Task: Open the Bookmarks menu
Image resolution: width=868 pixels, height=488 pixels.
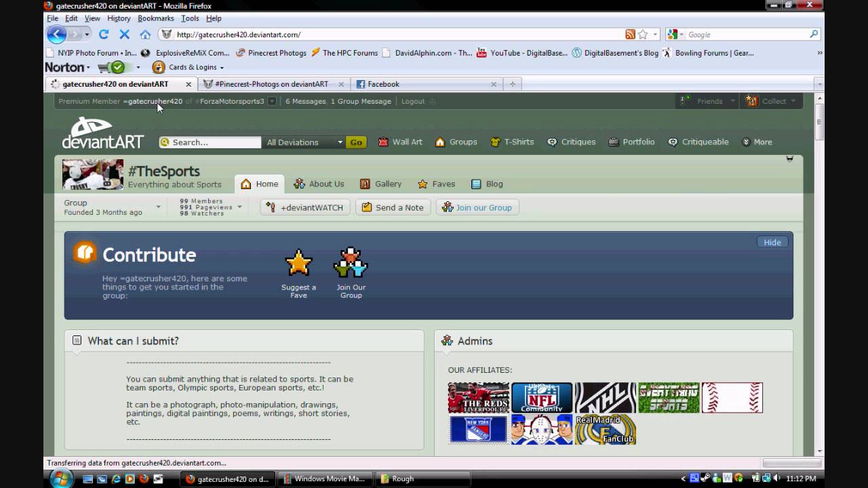Action: 156,18
